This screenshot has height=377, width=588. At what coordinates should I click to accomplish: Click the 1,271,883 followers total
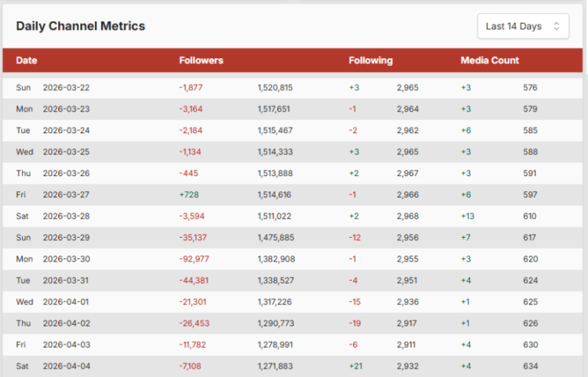point(275,366)
